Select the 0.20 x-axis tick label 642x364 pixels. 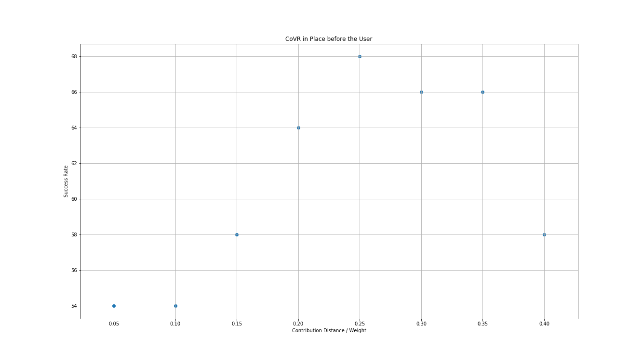298,324
